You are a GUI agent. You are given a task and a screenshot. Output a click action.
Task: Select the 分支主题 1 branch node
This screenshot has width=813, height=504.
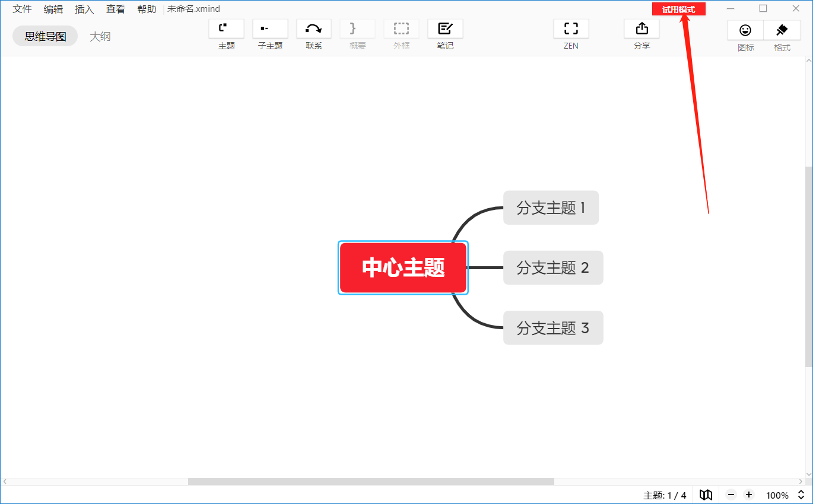(551, 208)
